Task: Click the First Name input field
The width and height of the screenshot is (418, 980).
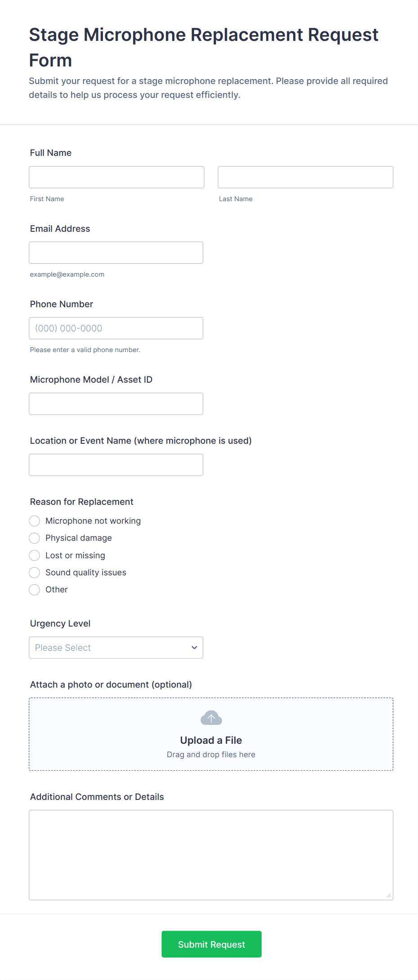Action: 116,177
